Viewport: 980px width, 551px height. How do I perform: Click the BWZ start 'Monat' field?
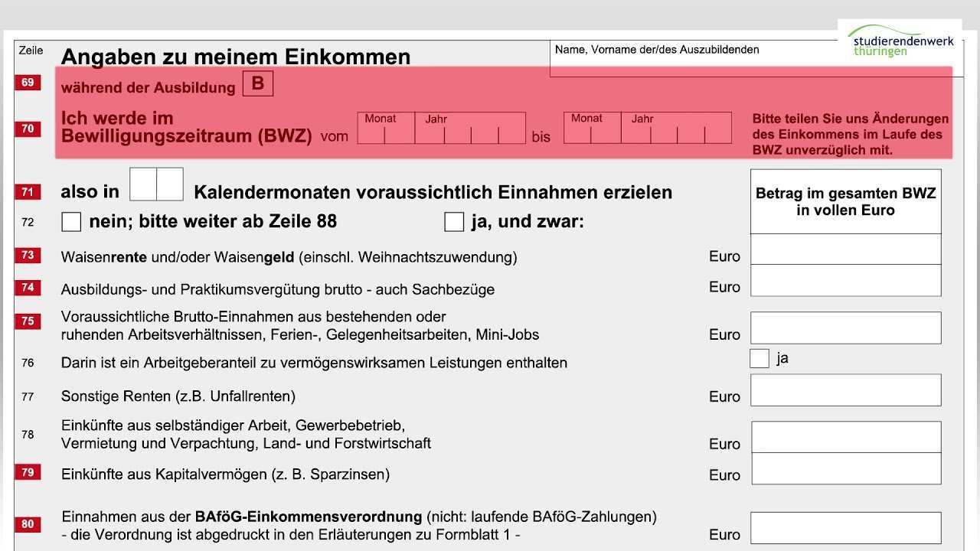pos(386,135)
